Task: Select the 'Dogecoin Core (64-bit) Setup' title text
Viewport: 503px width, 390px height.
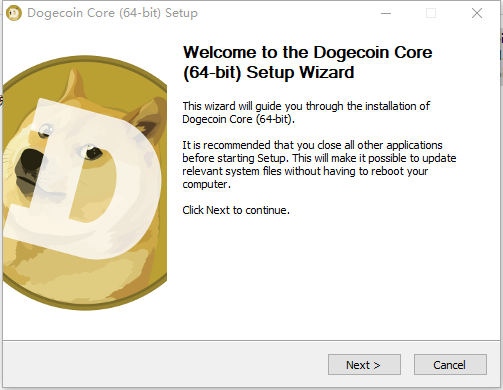Action: click(112, 13)
